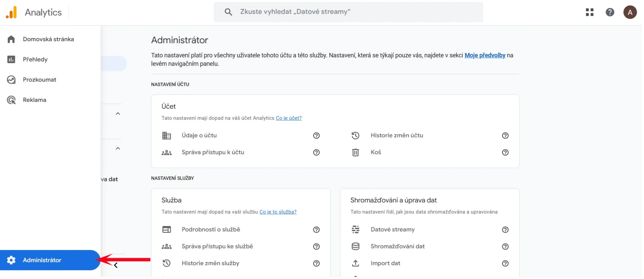
Task: Click the help icon beside Datové streamy
Action: point(505,230)
